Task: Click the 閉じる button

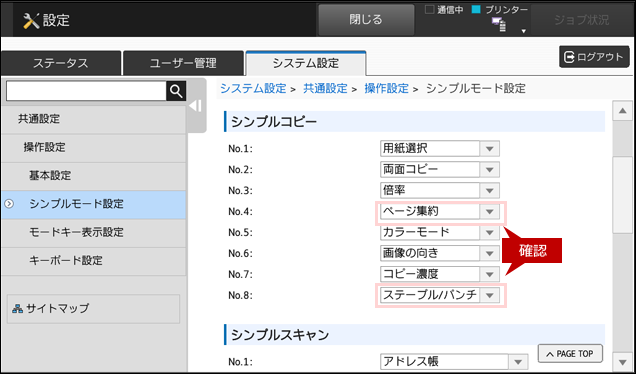Action: tap(366, 19)
